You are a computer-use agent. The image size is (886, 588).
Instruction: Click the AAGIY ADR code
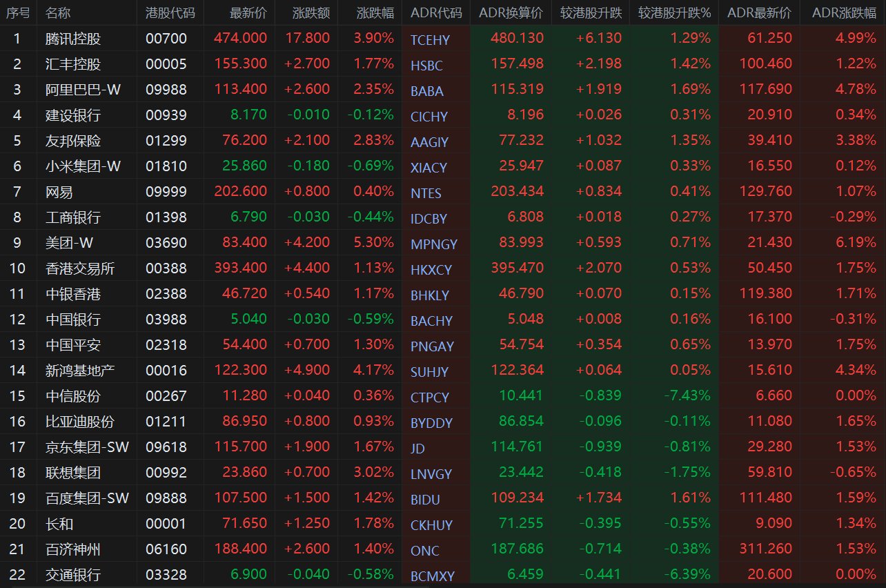(429, 142)
